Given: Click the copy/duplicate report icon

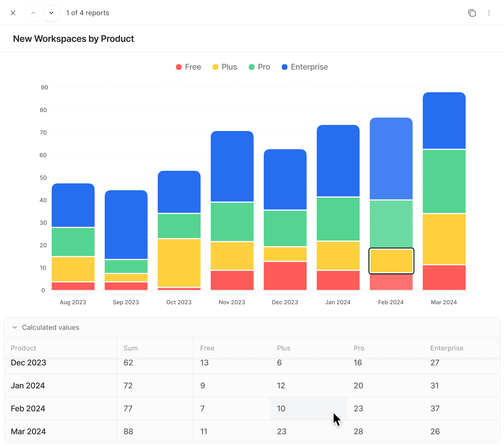Looking at the screenshot, I should tap(472, 13).
